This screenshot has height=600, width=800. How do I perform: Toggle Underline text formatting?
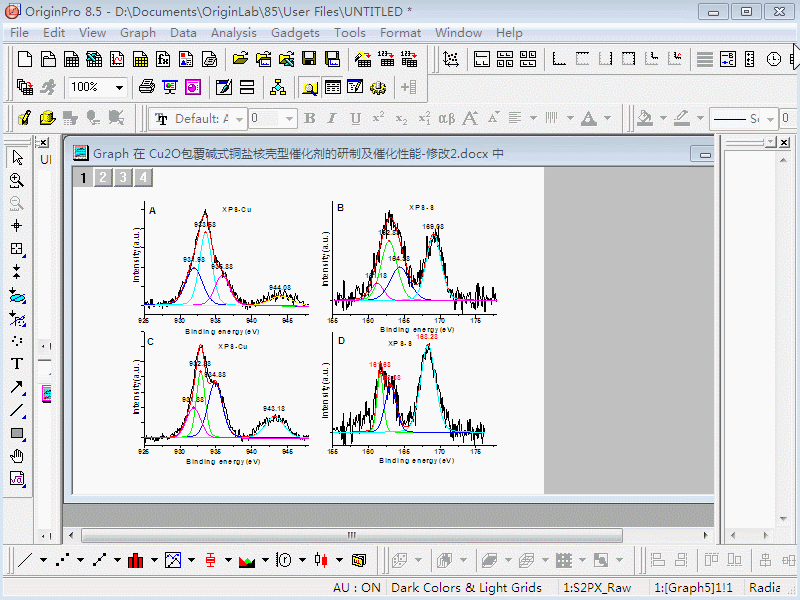[354, 119]
